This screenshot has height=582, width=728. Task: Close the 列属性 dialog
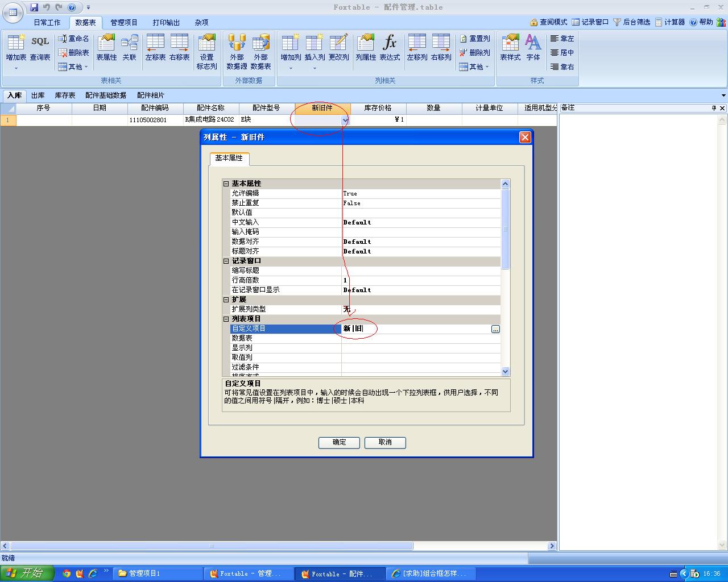(x=525, y=137)
